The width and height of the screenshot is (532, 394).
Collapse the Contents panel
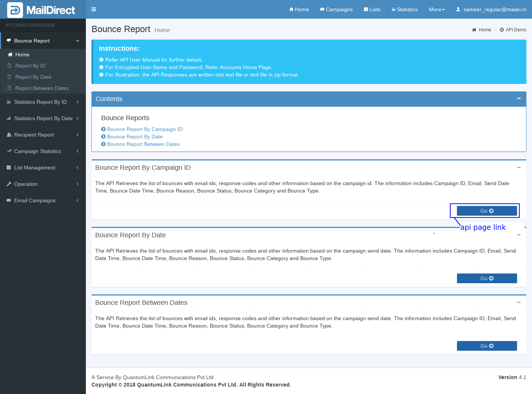(519, 98)
